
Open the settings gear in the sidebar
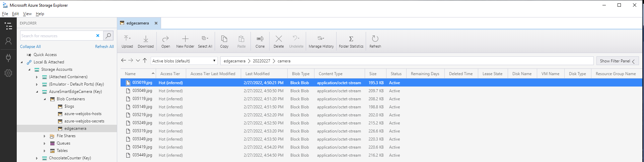8,73
